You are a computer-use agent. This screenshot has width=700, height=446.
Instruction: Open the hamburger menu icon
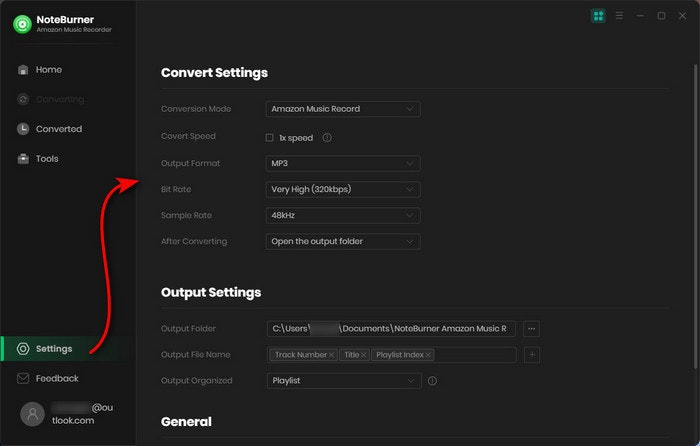pyautogui.click(x=619, y=16)
